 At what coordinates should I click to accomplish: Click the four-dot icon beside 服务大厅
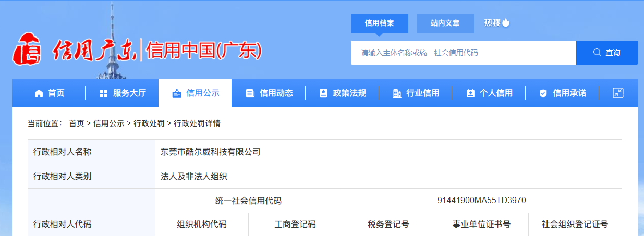click(103, 93)
